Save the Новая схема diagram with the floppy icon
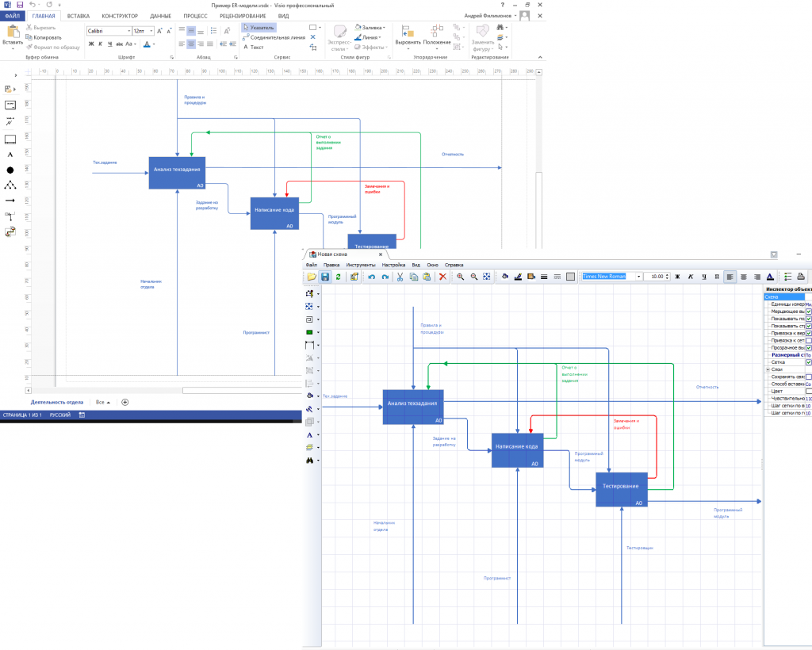The image size is (812, 650). click(324, 277)
